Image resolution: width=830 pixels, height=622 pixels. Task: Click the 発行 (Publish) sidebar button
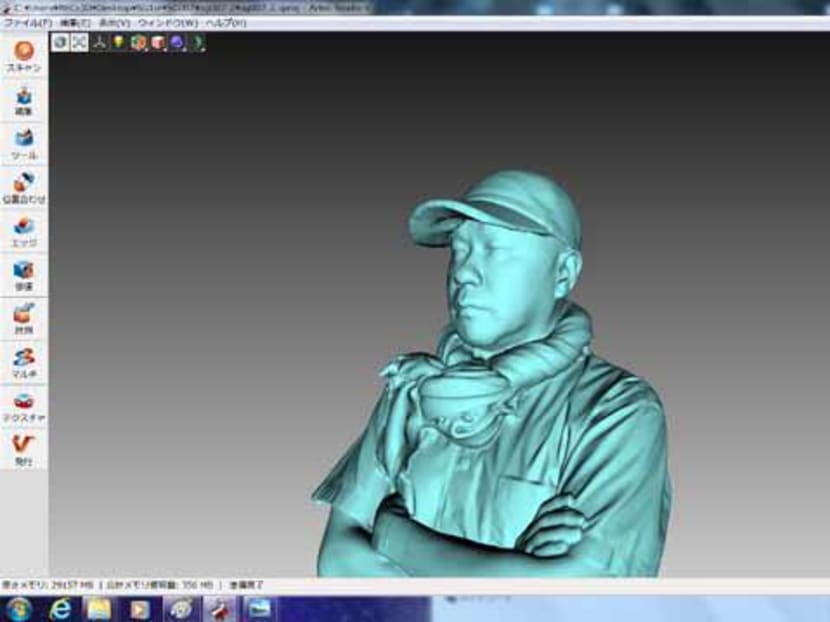click(23, 449)
